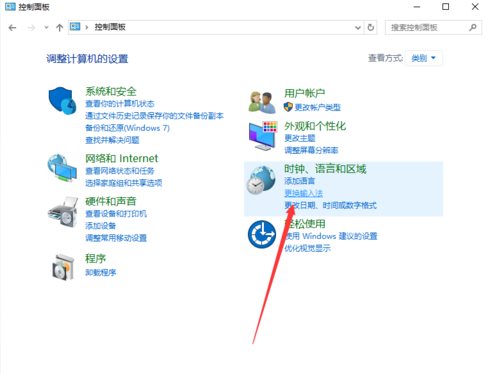Open the 类别 view-by dropdown

tap(424, 58)
